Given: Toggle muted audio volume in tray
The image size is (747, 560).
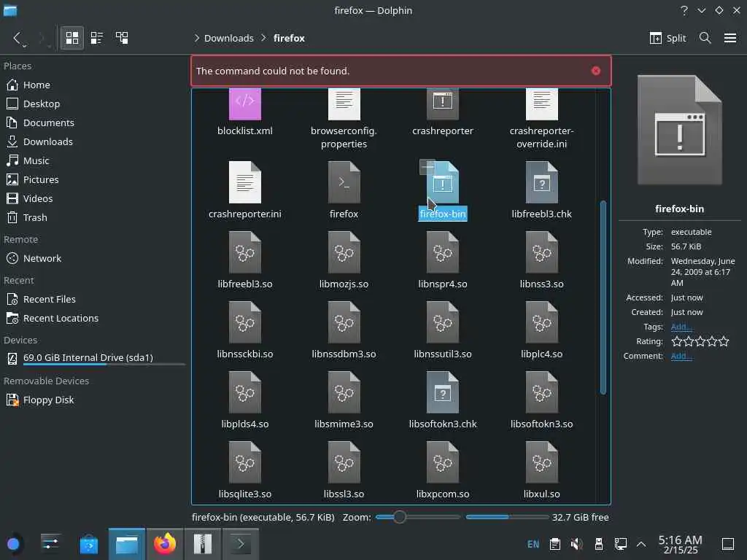Looking at the screenshot, I should point(576,544).
